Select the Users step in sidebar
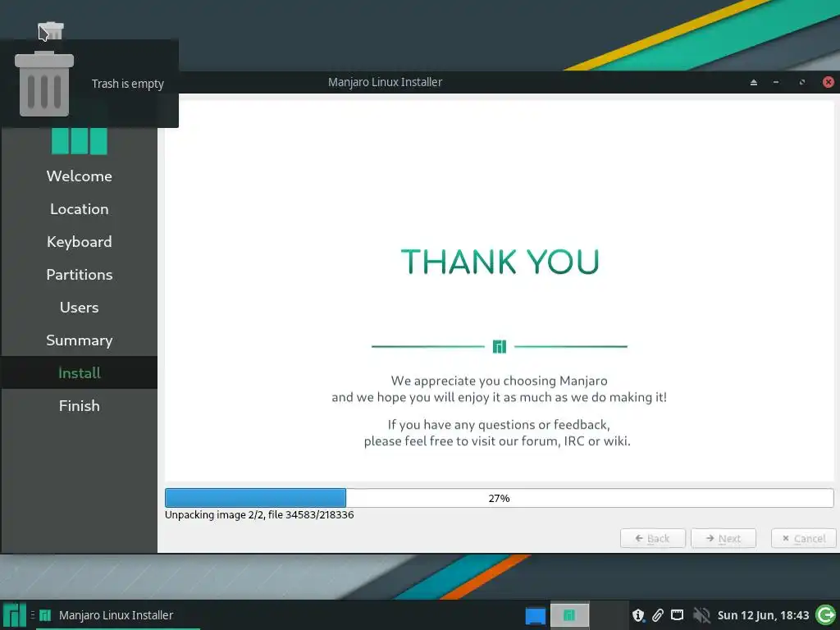Screen dimensions: 840x630 pyautogui.click(x=80, y=307)
